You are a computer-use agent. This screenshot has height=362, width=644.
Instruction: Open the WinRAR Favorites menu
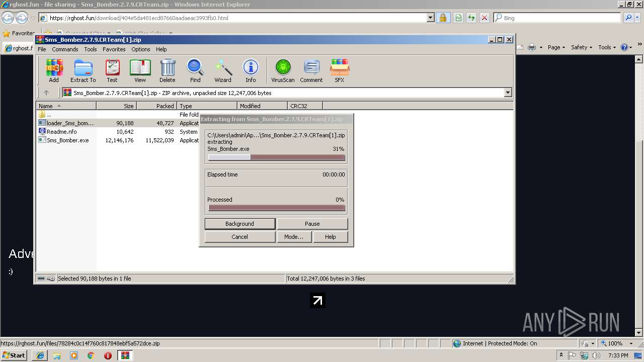click(114, 49)
